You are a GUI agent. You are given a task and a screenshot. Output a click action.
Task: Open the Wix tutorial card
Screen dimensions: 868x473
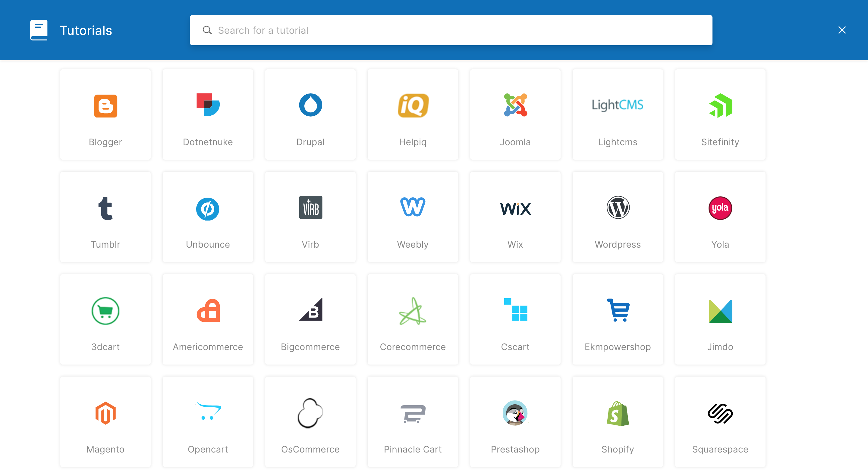[515, 217]
